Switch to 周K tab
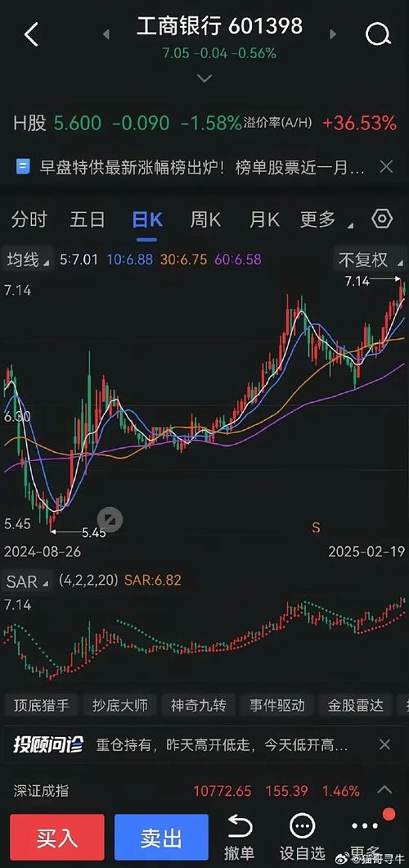Viewport: 409px width, 868px height. [205, 219]
